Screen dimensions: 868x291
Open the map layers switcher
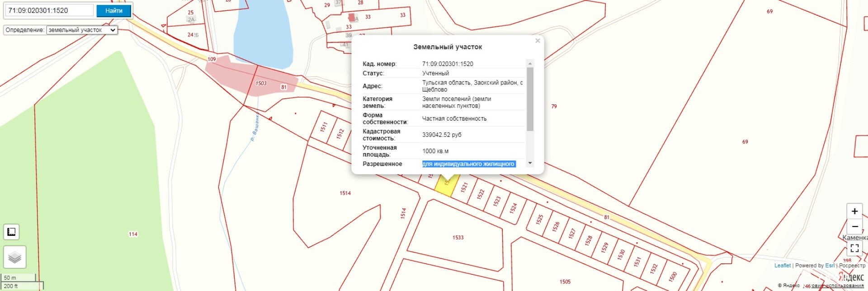click(x=15, y=257)
